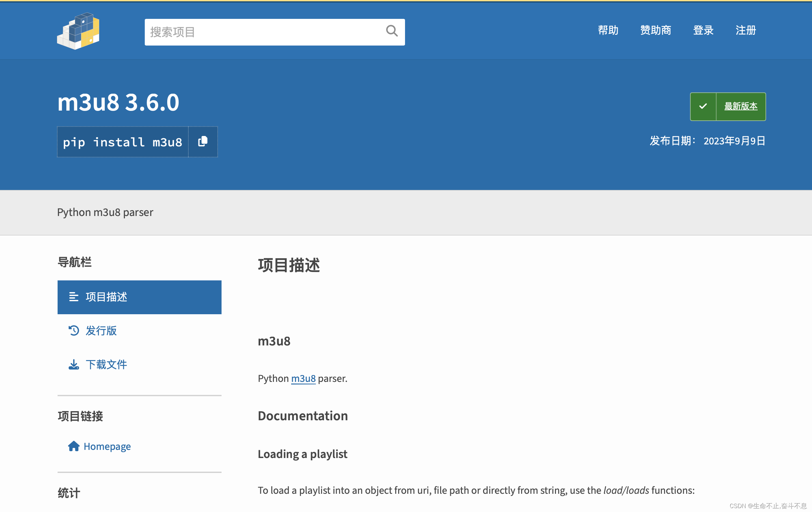Go to 登录 login
The width and height of the screenshot is (812, 512).
703,30
